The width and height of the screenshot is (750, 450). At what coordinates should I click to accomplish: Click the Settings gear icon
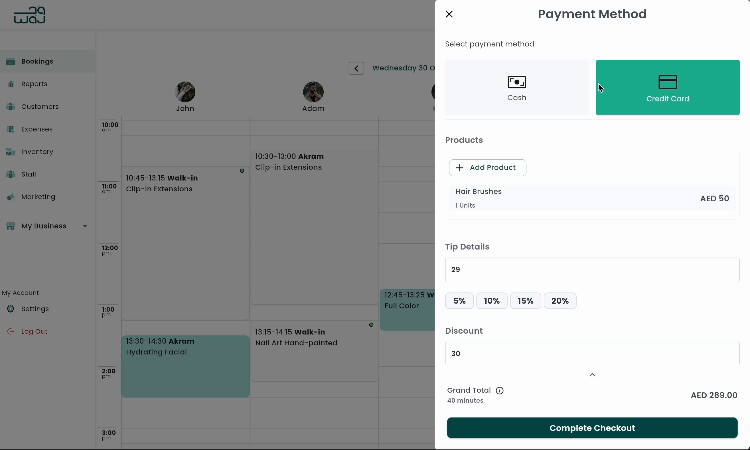click(x=11, y=309)
